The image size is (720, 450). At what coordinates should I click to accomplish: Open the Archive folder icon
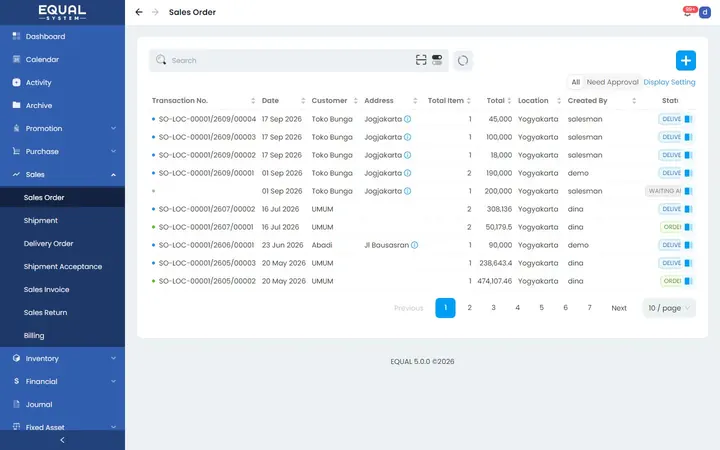tap(16, 105)
